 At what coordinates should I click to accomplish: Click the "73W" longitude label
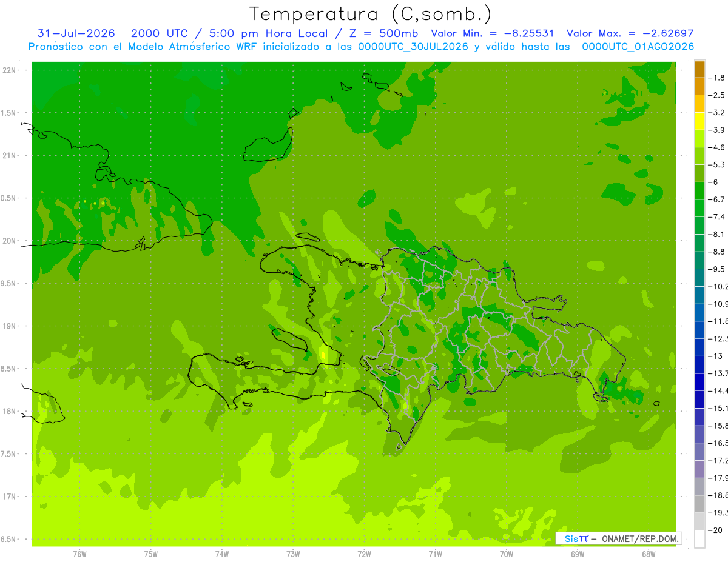click(x=293, y=554)
